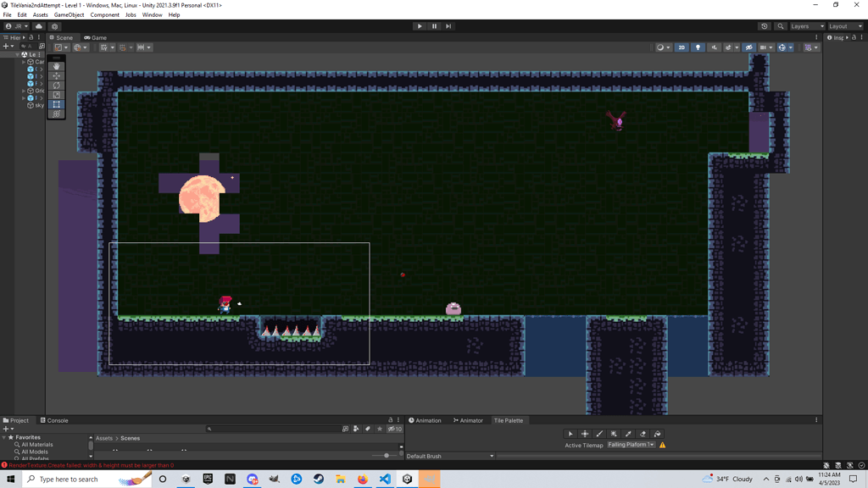Screen dimensions: 868x488
Task: Select the Rotate tool
Action: click(56, 86)
